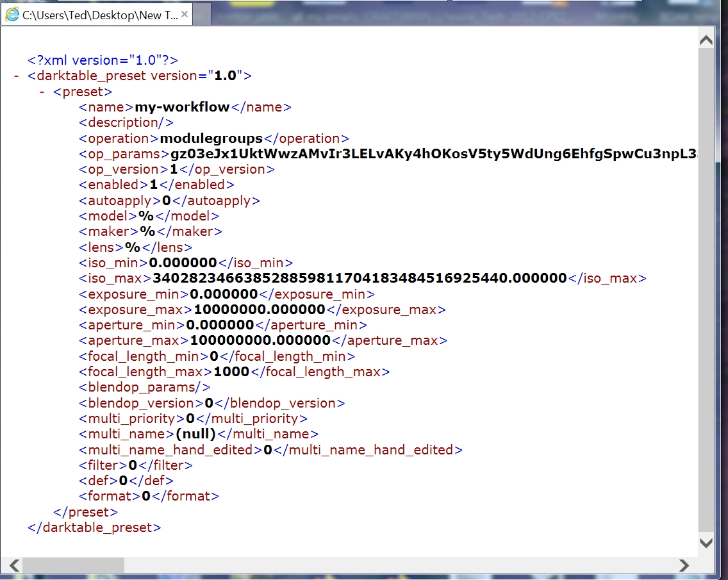Click the xml version="1.0" declaration line
This screenshot has width=728, height=580.
click(103, 60)
